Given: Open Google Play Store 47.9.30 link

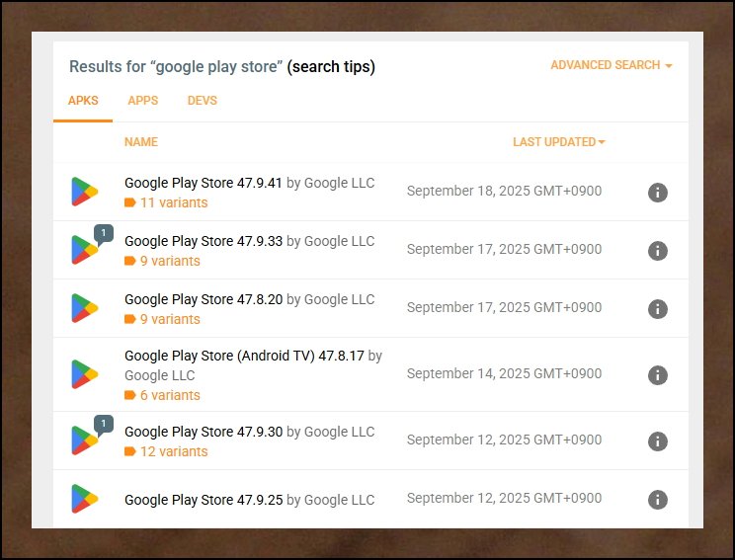Looking at the screenshot, I should click(x=203, y=432).
